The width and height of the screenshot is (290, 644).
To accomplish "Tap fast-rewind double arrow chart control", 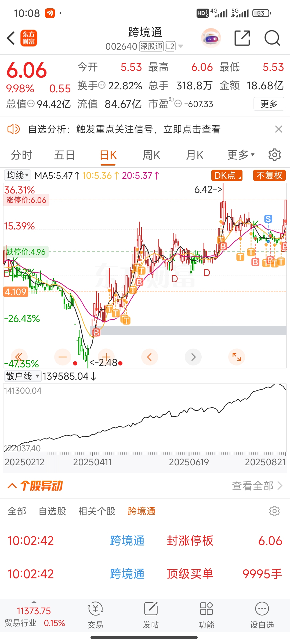I will (19, 357).
